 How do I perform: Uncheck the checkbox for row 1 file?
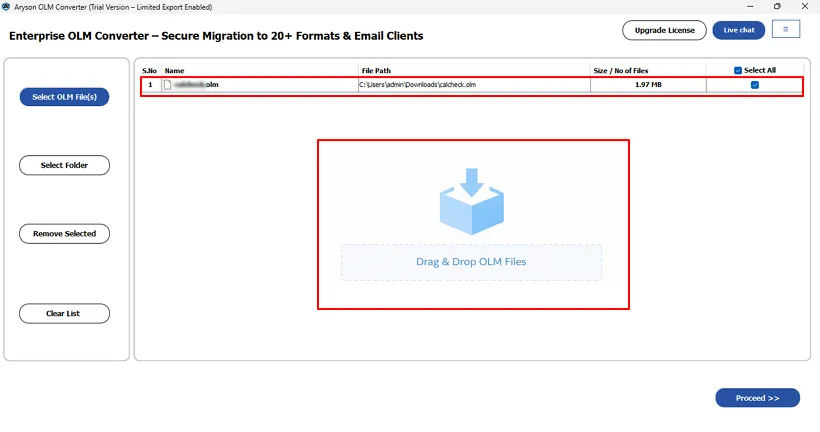[755, 85]
